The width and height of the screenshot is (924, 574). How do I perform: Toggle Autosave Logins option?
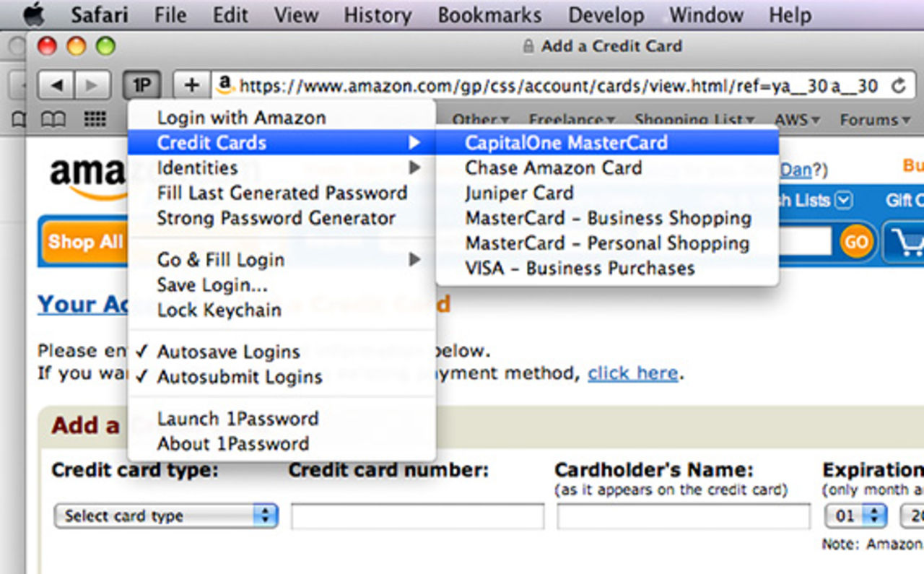(228, 352)
